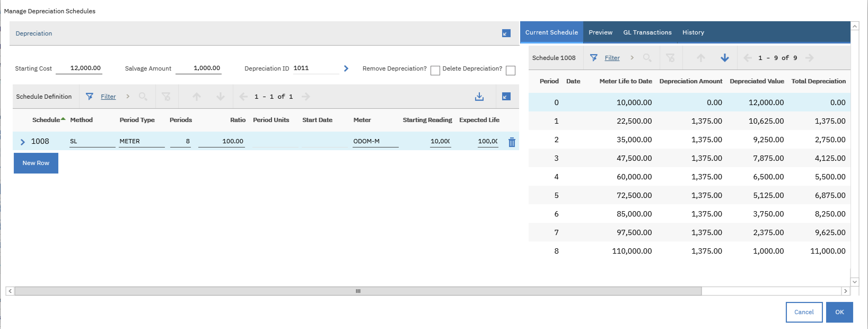Switch to the Preview tab
Screen dimensions: 868x329
coord(600,32)
